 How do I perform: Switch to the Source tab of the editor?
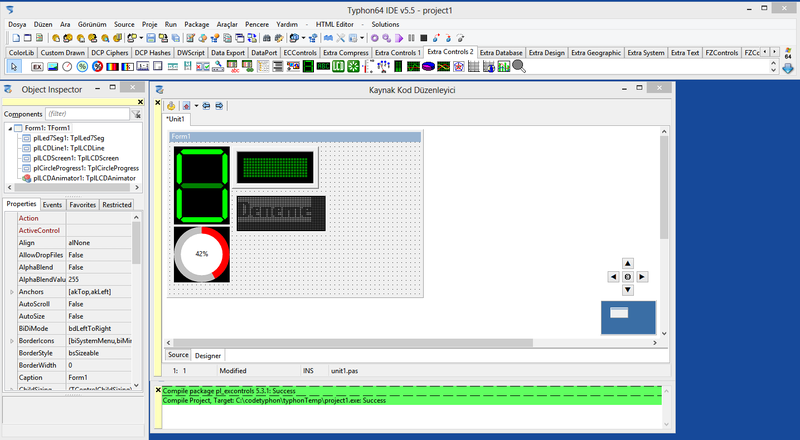[178, 355]
